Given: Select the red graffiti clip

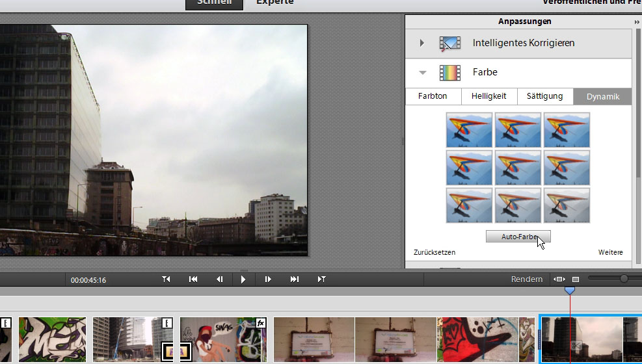Looking at the screenshot, I should [x=478, y=339].
